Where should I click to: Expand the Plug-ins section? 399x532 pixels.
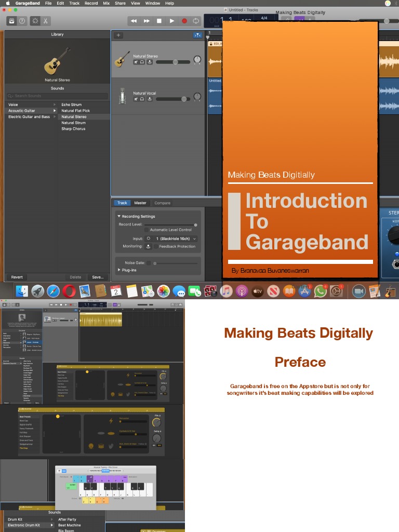click(x=119, y=270)
